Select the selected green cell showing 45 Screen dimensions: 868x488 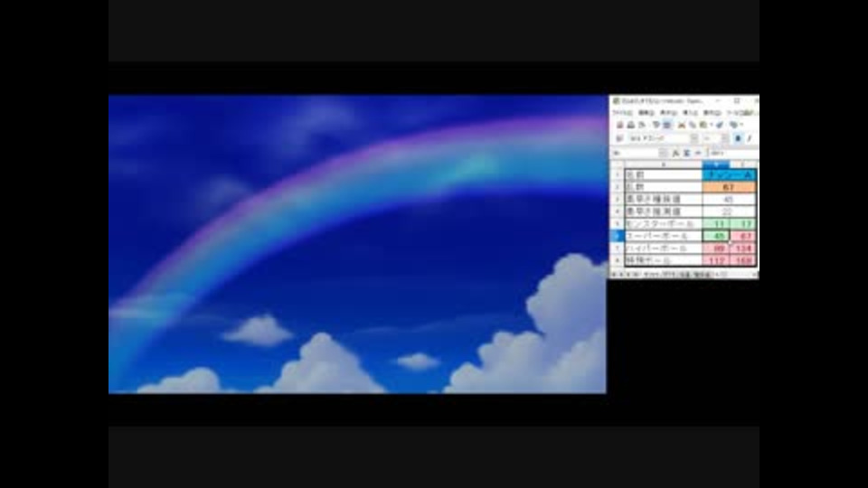tap(716, 236)
